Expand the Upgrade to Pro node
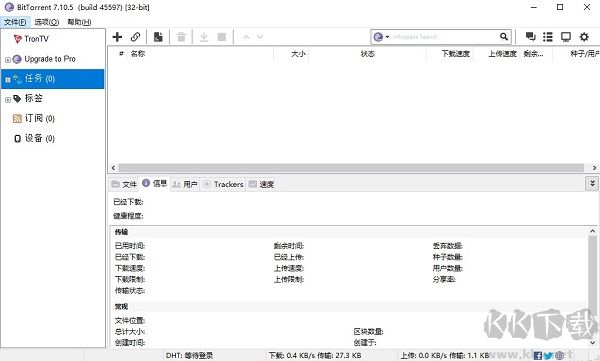600x361 pixels. pos(8,60)
